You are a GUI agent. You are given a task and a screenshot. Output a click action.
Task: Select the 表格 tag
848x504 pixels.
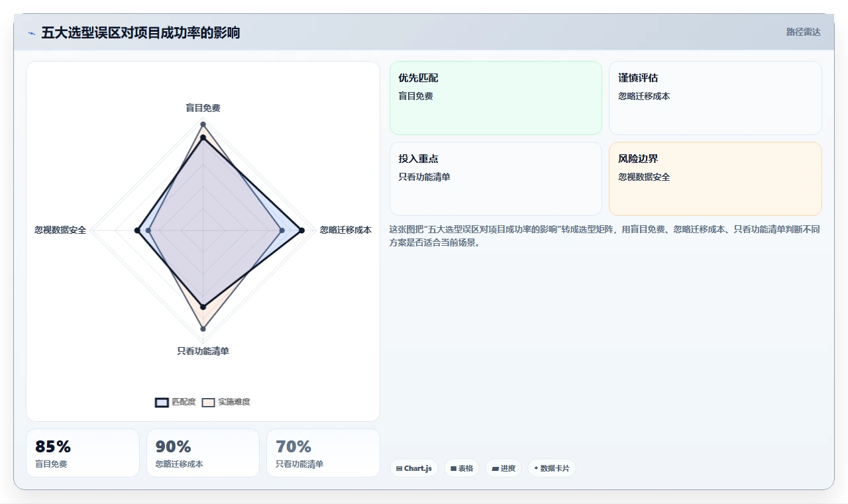click(x=462, y=468)
